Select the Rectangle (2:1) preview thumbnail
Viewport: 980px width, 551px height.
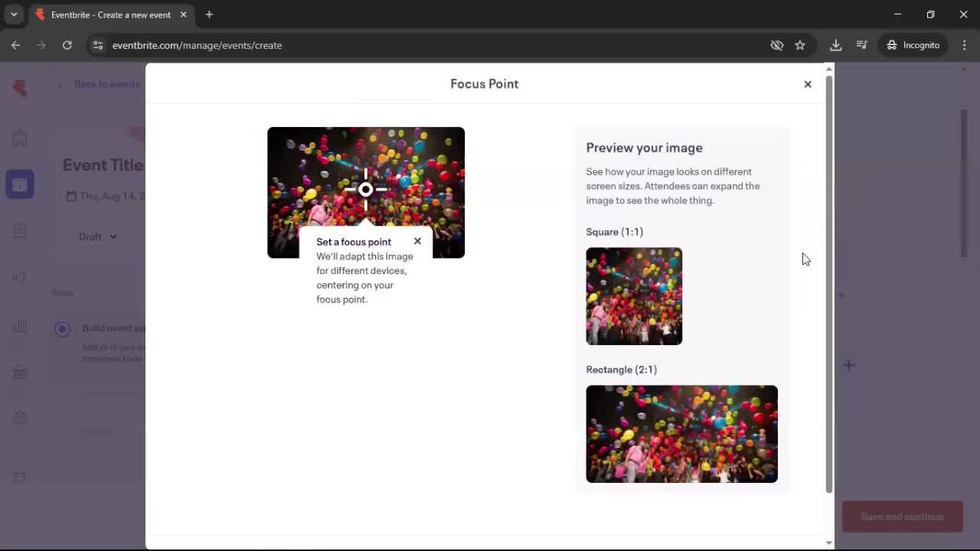click(x=681, y=434)
